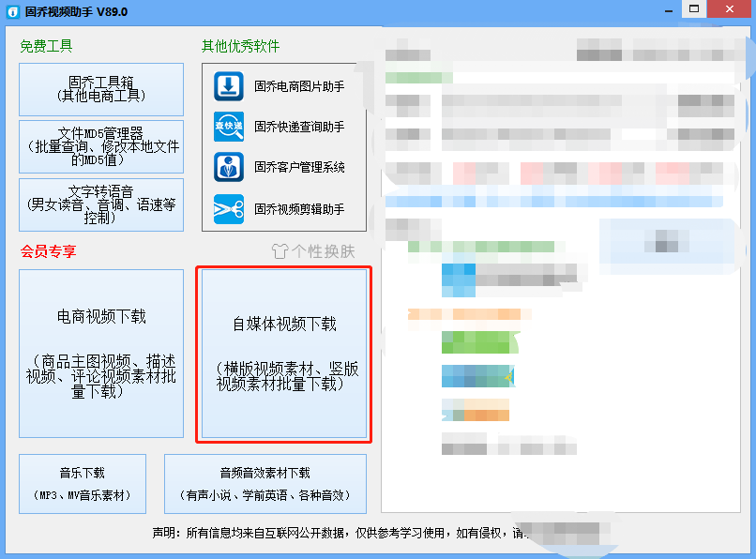Close the 固乔视频助手 window

pyautogui.click(x=730, y=8)
